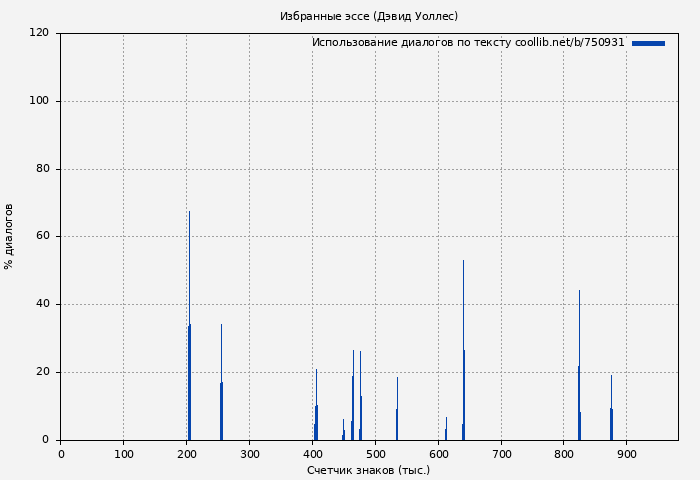Click the chart title "Избранные эссе (Дэвид Уоллес)"

point(369,16)
